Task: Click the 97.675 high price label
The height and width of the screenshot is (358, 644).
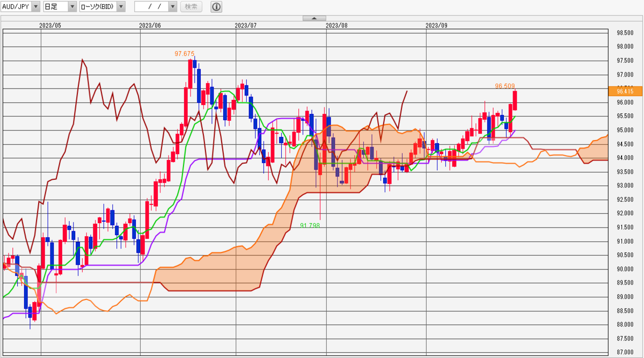Action: click(x=184, y=54)
